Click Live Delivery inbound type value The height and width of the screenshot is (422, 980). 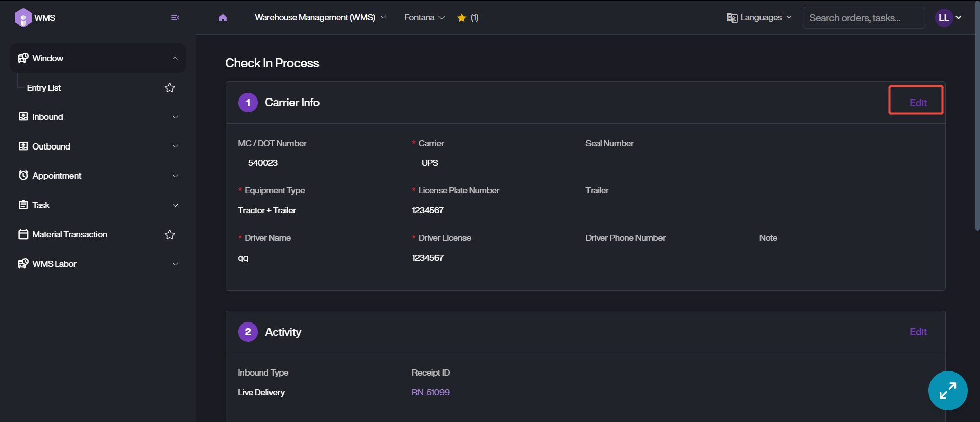pyautogui.click(x=261, y=392)
